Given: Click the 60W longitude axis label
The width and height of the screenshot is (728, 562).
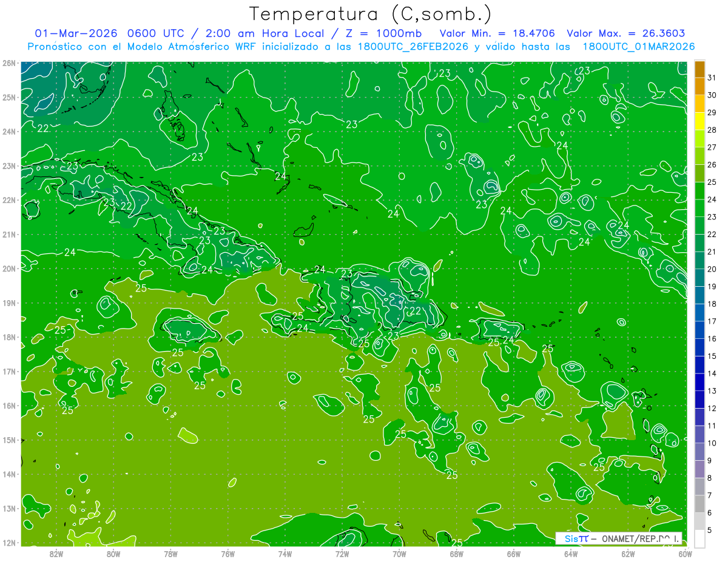Looking at the screenshot, I should pos(685,554).
